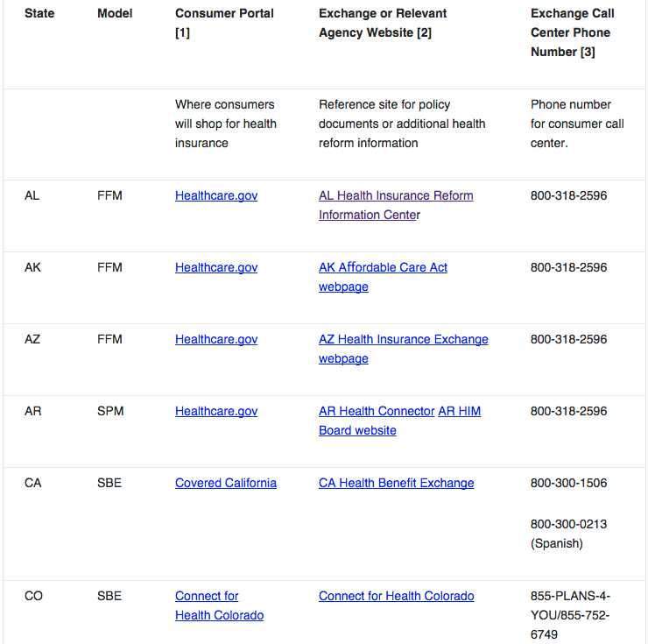Open Healthcare.gov link in the AL row

216,195
